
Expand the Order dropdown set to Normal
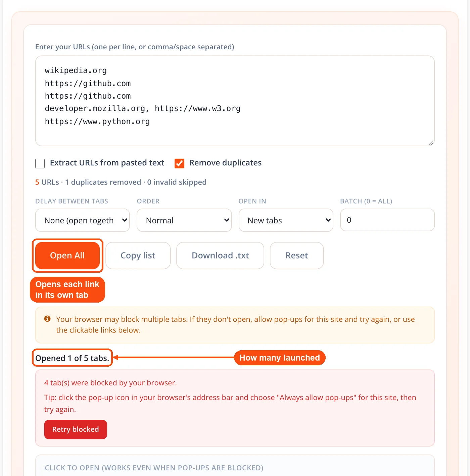pos(184,220)
